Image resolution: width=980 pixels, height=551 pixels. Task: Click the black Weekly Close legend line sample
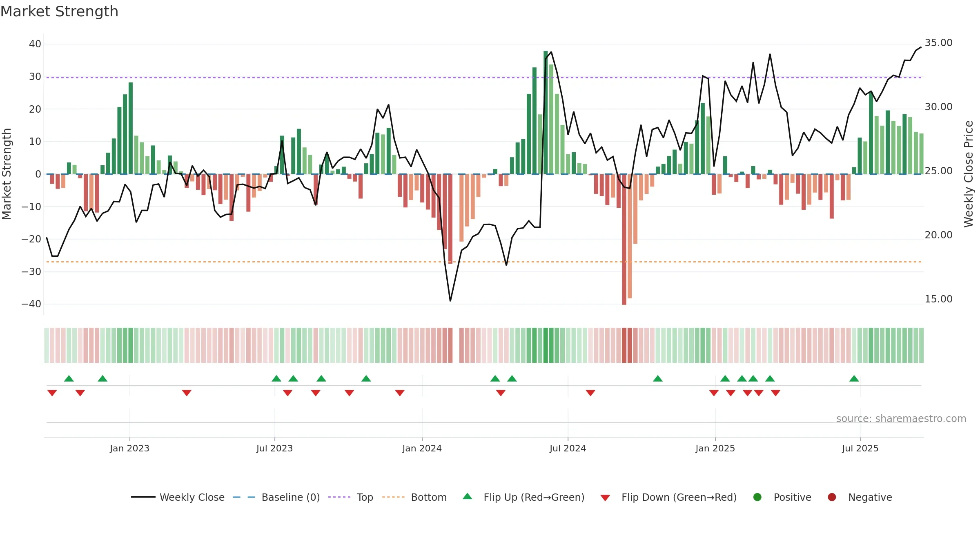click(143, 497)
